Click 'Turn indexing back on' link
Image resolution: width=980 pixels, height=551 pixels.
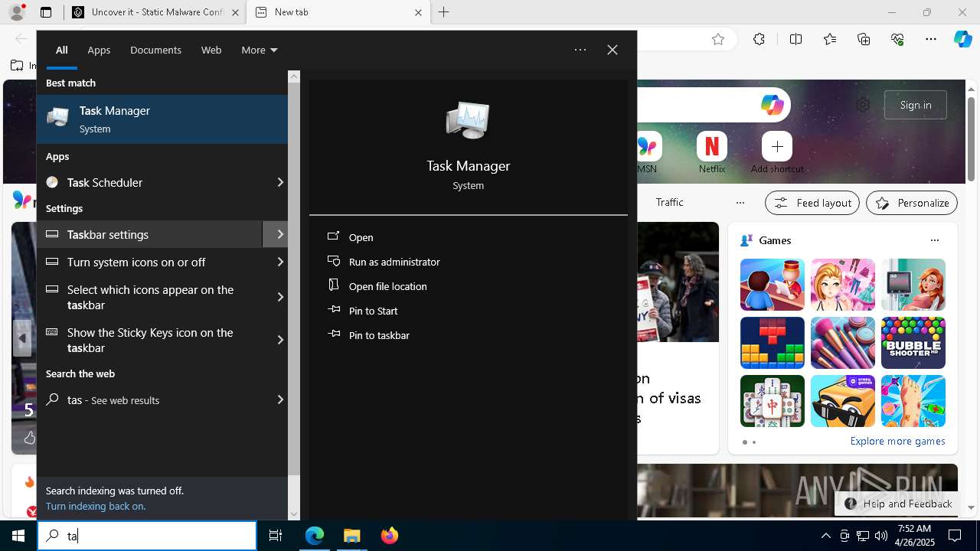(96, 506)
